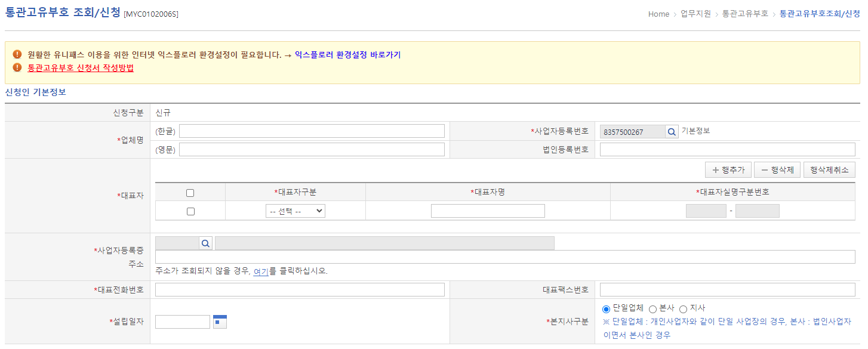Screen dimensions: 868x349
Task: Click the (한글) 업체명 input field
Action: (x=311, y=130)
